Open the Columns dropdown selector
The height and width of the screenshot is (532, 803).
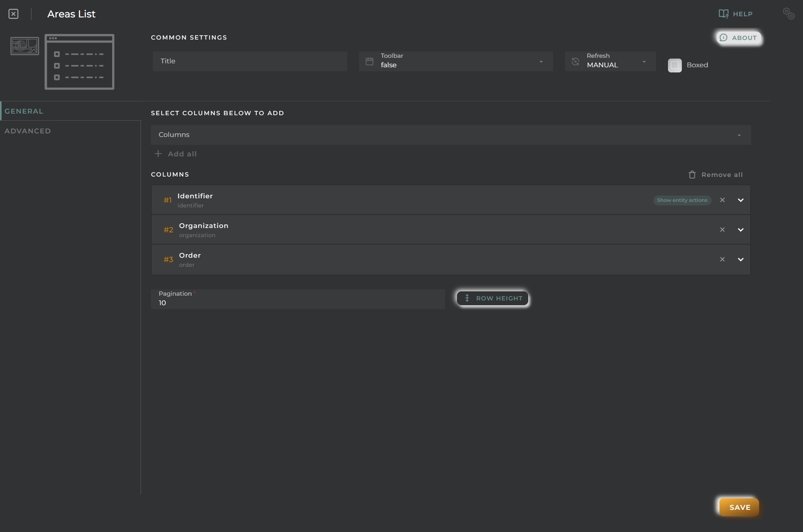click(x=450, y=134)
